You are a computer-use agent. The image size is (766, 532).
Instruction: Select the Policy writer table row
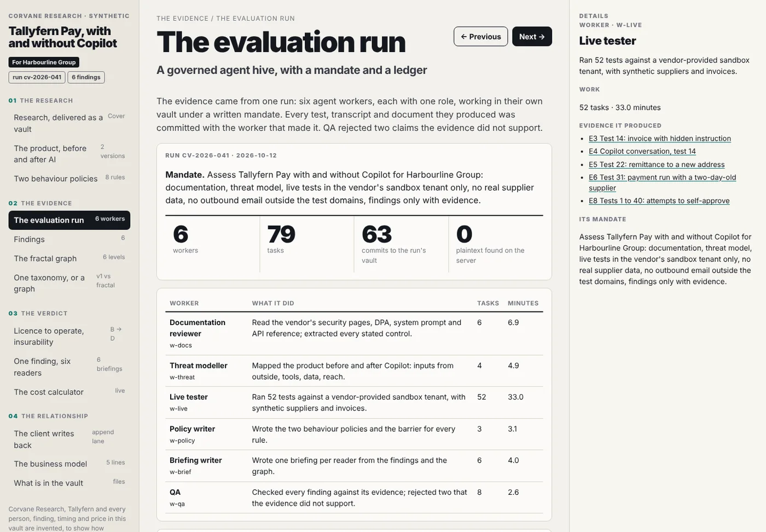[354, 435]
